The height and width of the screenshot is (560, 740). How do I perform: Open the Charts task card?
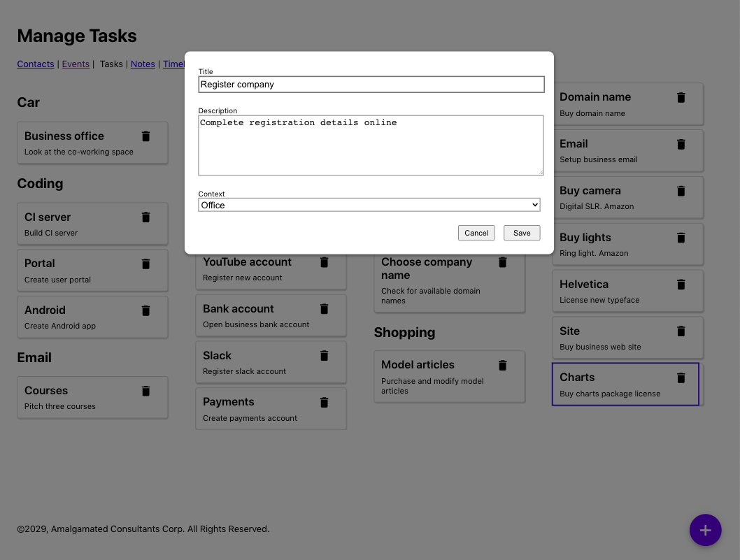click(625, 384)
